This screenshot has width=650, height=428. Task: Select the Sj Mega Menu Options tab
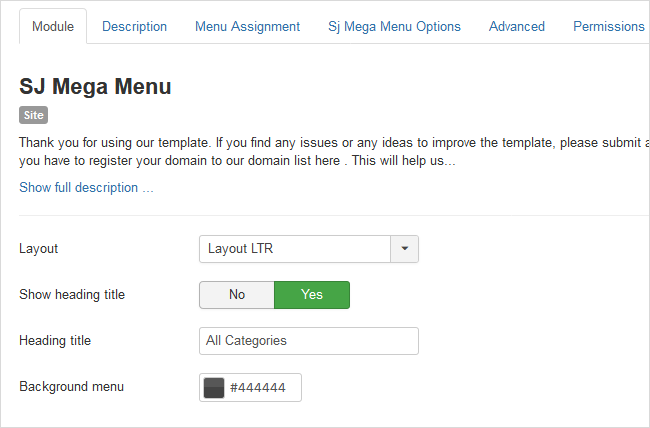pos(394,26)
